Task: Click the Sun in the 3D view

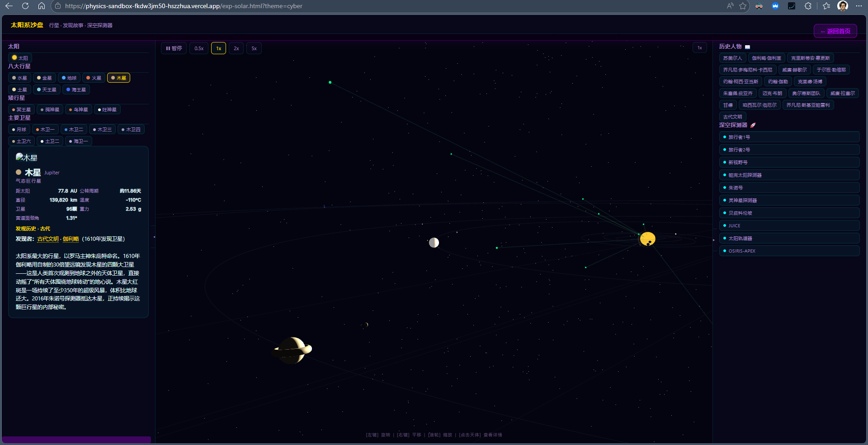Action: [647, 239]
